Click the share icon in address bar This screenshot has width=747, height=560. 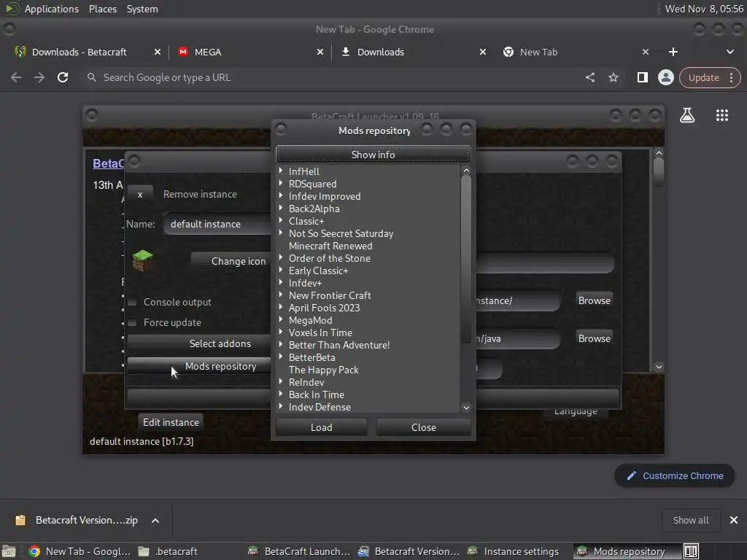589,77
